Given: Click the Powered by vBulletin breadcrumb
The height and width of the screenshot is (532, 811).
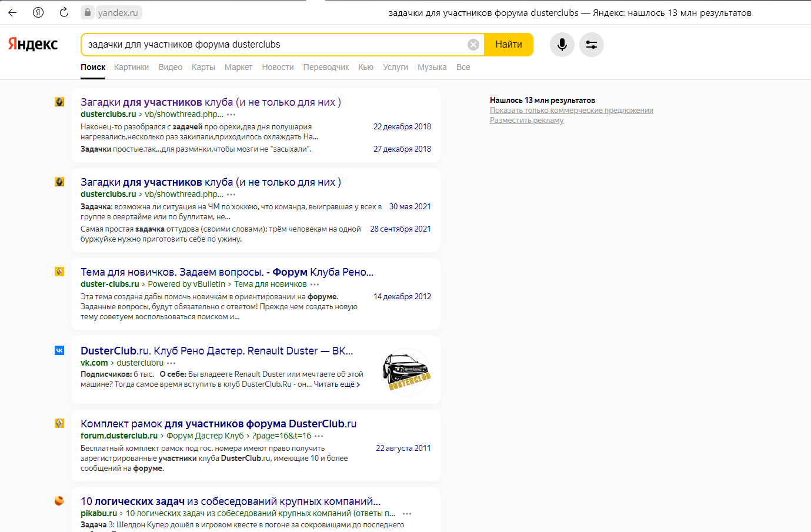Looking at the screenshot, I should [186, 284].
